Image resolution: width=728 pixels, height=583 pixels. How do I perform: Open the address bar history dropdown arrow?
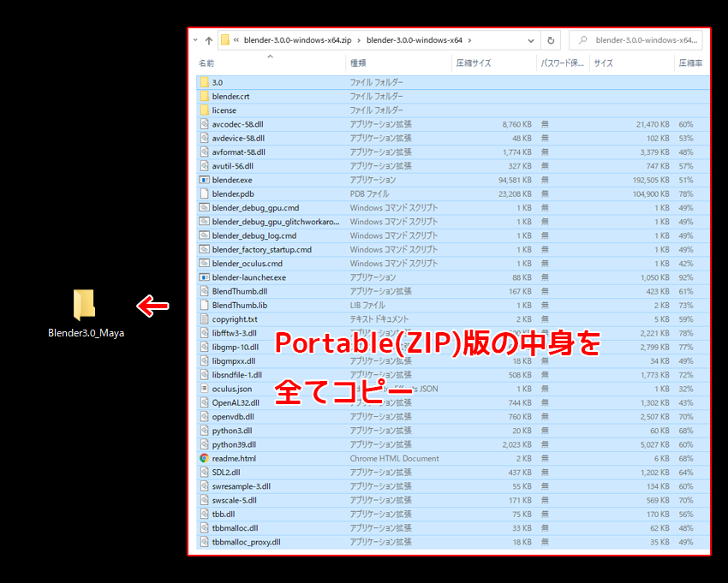pos(532,39)
